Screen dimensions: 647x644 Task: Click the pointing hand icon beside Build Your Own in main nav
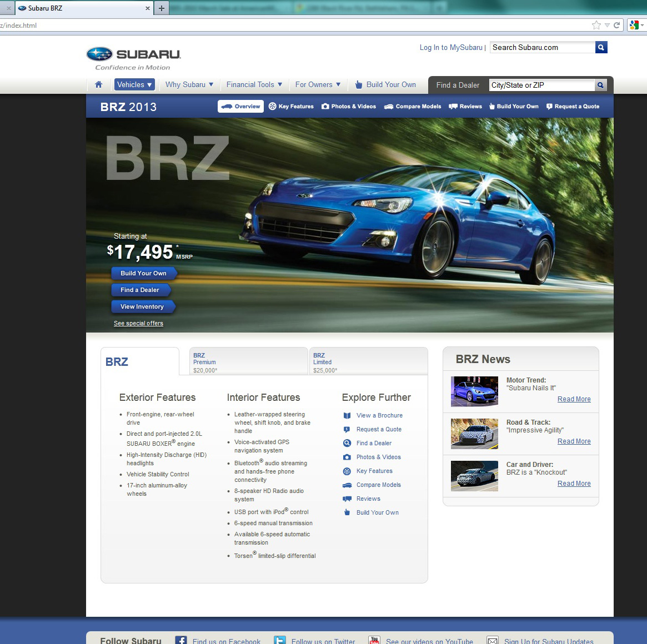tap(359, 84)
